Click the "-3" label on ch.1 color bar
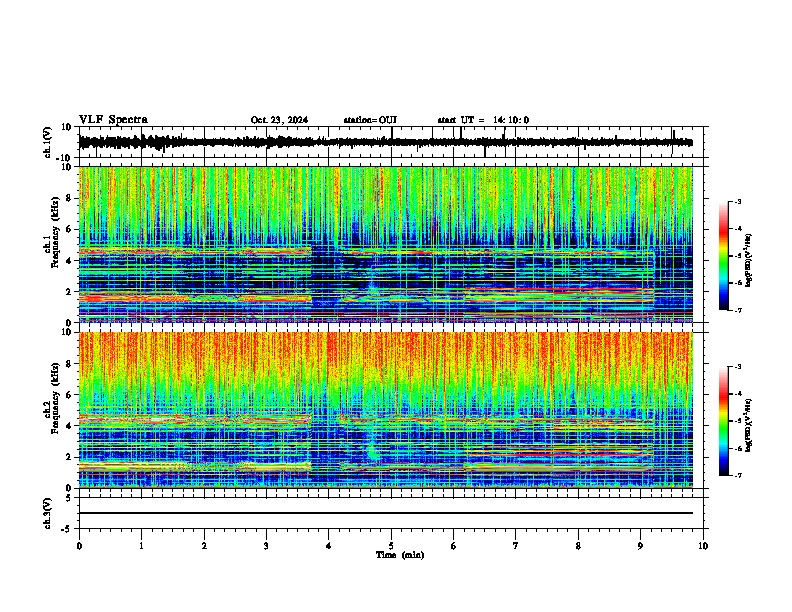This screenshot has width=792, height=612. click(x=737, y=201)
